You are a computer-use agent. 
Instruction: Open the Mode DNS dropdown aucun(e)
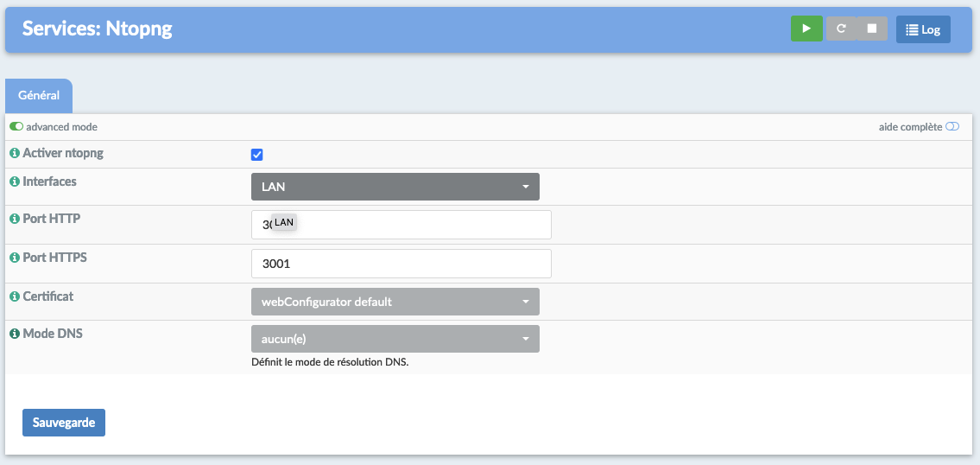395,339
